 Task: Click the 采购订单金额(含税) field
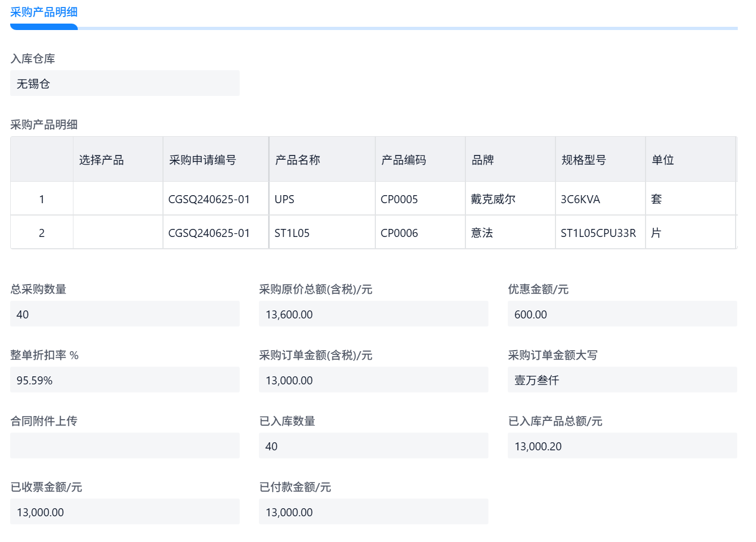373,380
